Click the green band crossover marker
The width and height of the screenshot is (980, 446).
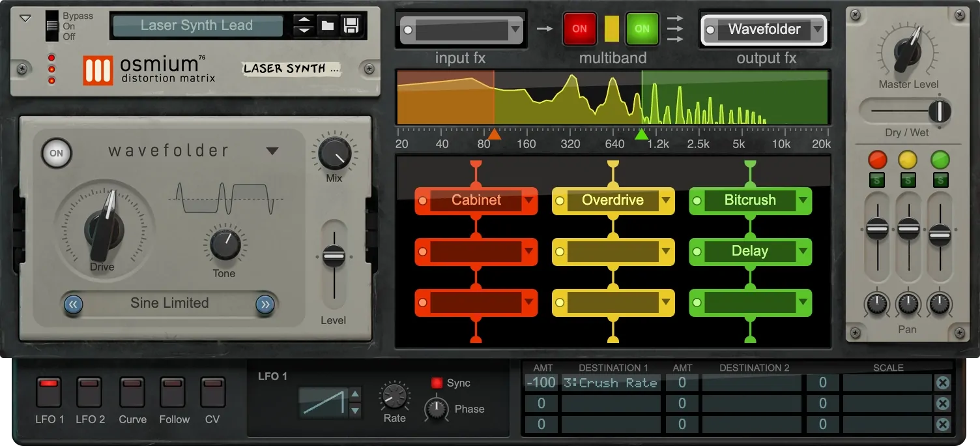coord(641,134)
